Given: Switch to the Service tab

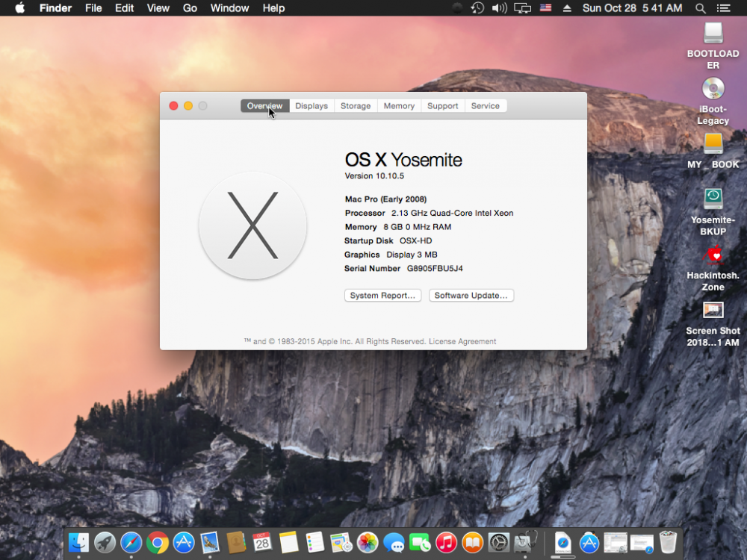Looking at the screenshot, I should [x=486, y=106].
